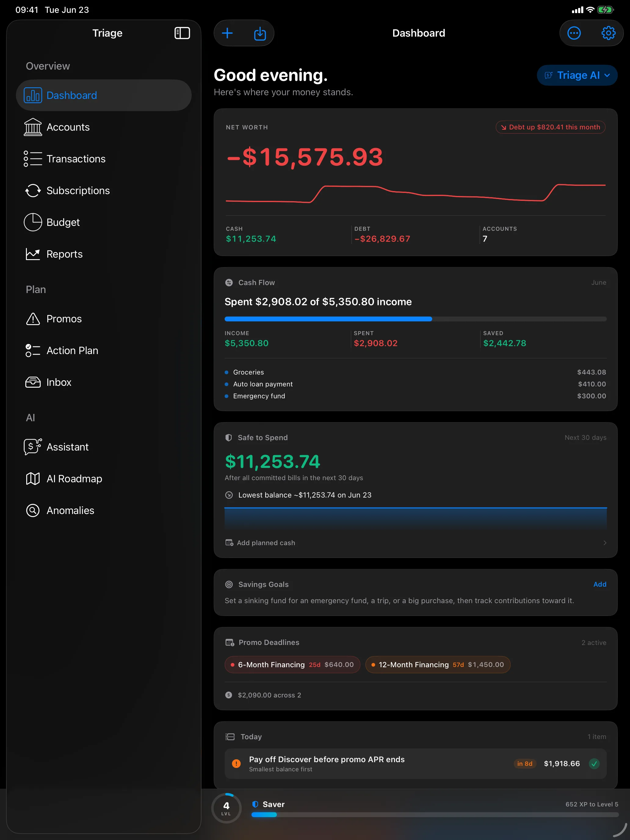This screenshot has width=630, height=840.
Task: Click the level 4 progress ring
Action: (x=226, y=808)
